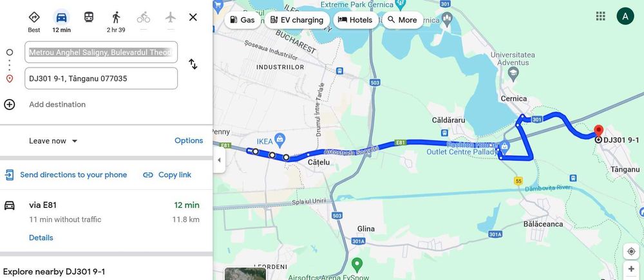
Task: Open the Google apps grid
Action: click(600, 16)
